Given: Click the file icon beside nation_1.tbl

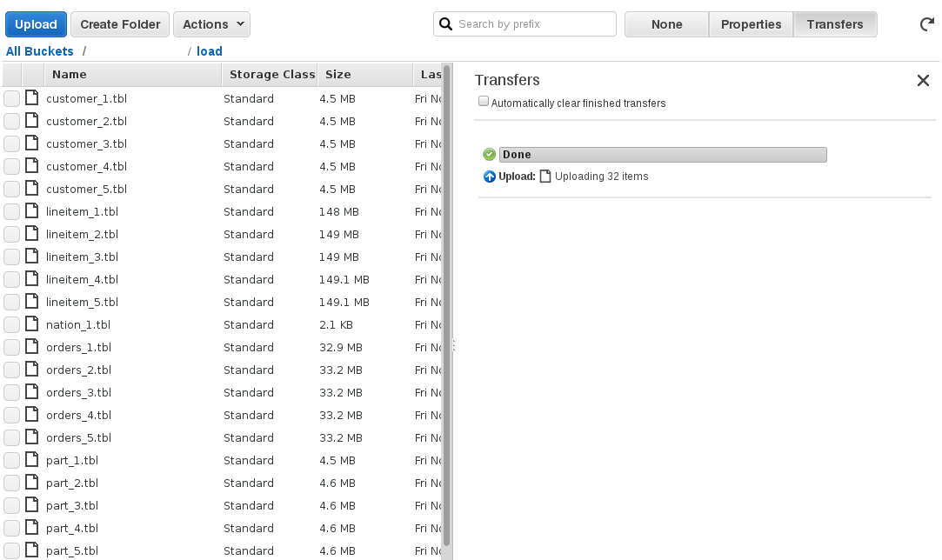Looking at the screenshot, I should point(32,324).
